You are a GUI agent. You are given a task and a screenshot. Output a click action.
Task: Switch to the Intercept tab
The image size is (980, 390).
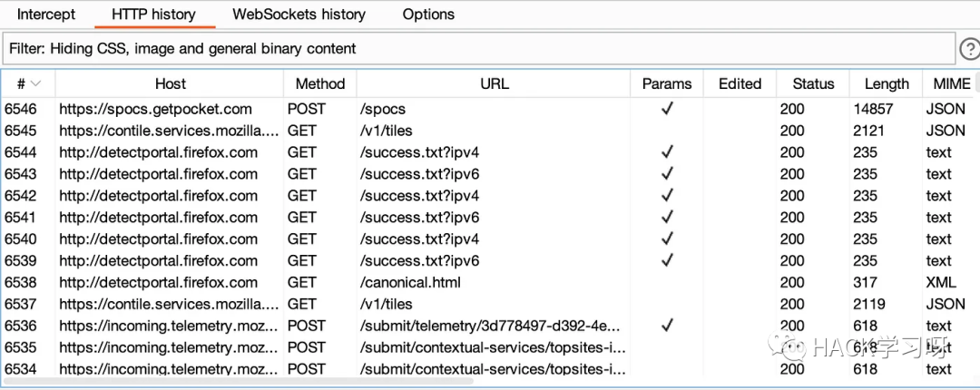click(x=46, y=15)
